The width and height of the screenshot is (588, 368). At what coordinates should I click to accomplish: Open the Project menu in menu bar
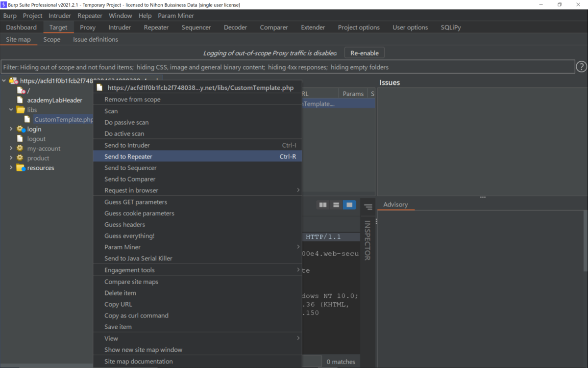tap(32, 16)
